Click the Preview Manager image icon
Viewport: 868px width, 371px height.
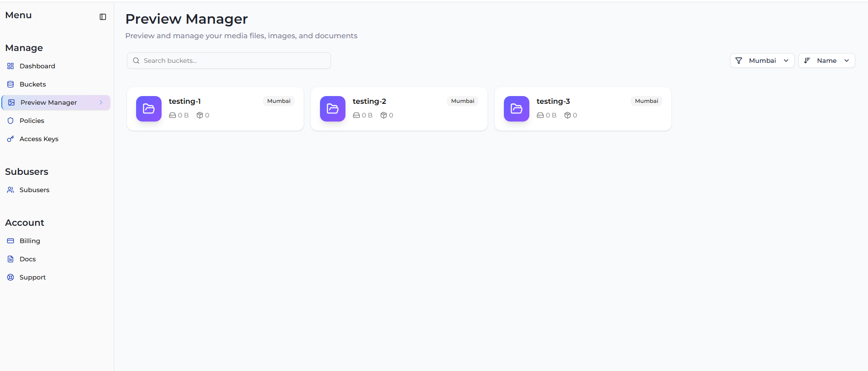(11, 102)
